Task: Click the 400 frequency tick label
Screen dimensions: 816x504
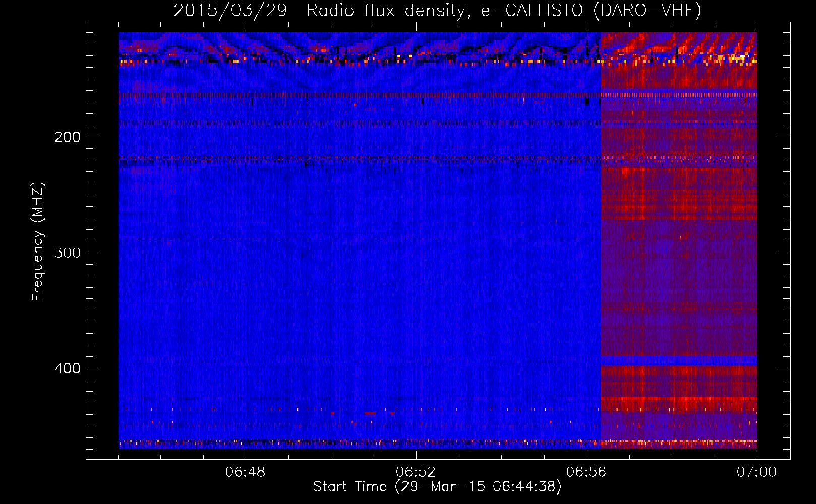Action: point(68,368)
